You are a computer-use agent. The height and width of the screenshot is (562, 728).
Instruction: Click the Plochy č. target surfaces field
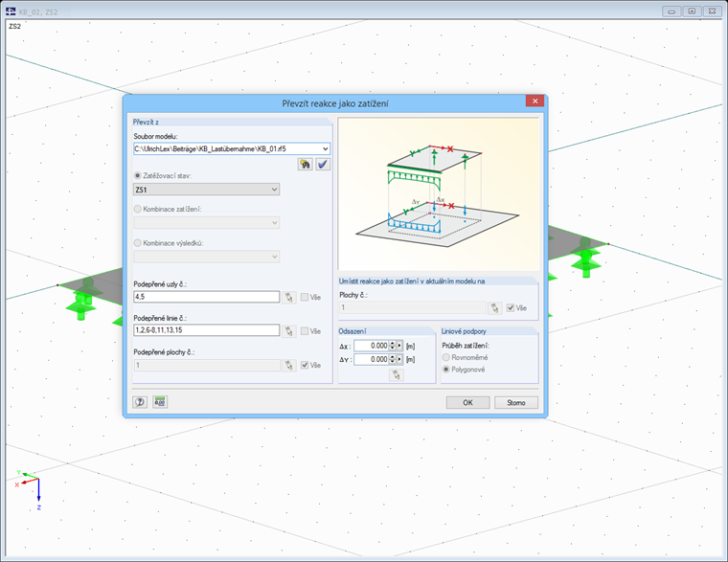[412, 307]
